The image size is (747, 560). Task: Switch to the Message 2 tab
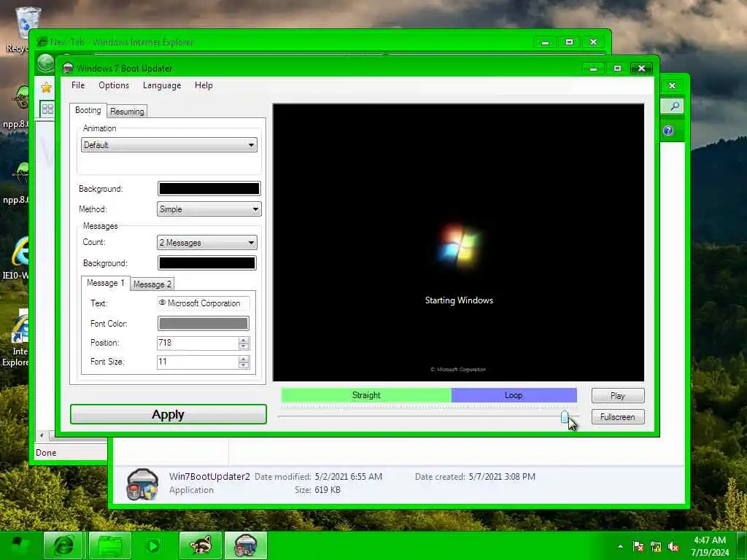(152, 284)
